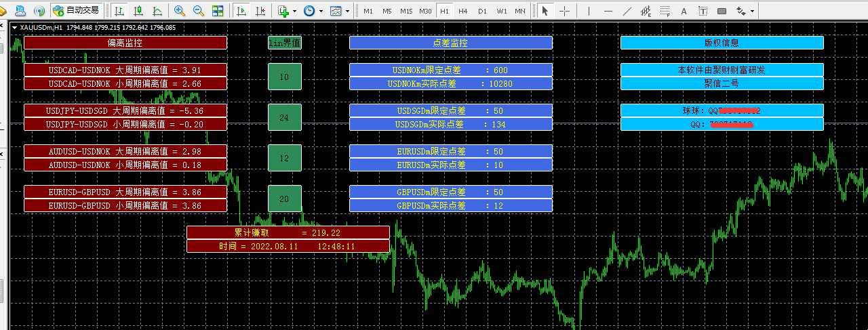Select the text 'A' tool
The width and height of the screenshot is (868, 330).
[x=684, y=11]
